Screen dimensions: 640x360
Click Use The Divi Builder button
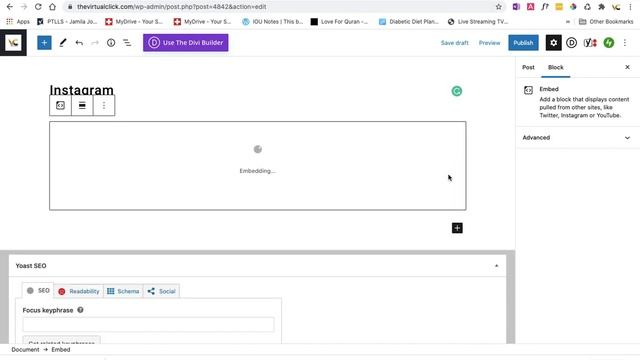186,42
